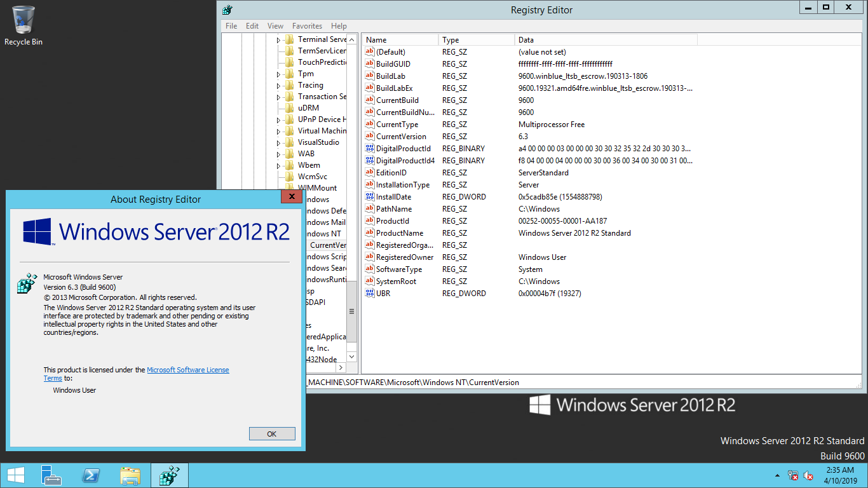Expand the Transaction Server key node
Image resolution: width=868 pixels, height=488 pixels.
tap(278, 97)
